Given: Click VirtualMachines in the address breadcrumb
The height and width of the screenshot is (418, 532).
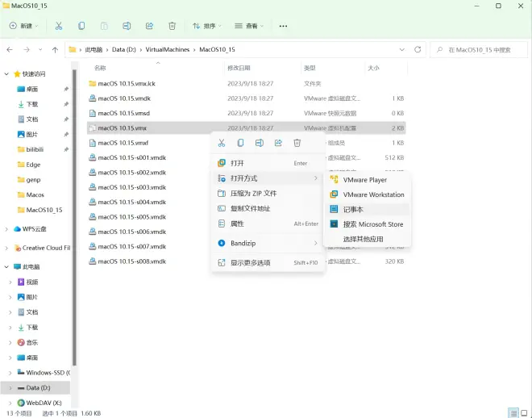Looking at the screenshot, I should tap(168, 49).
